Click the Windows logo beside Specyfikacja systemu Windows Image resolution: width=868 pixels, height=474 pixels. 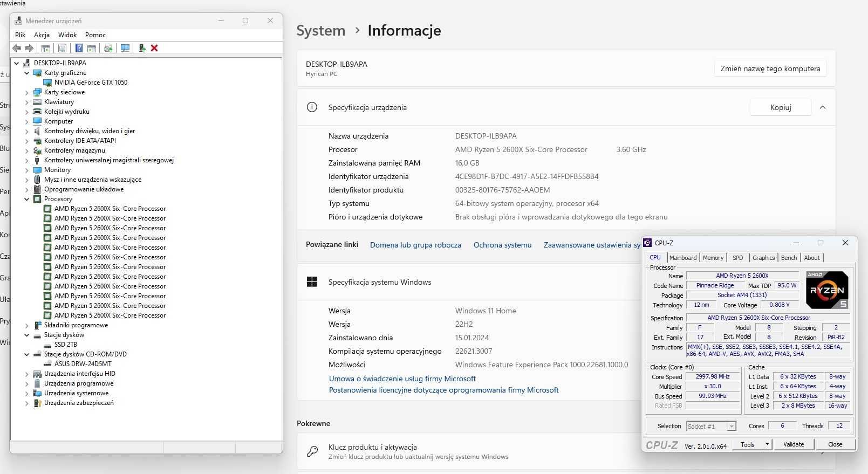tap(312, 281)
